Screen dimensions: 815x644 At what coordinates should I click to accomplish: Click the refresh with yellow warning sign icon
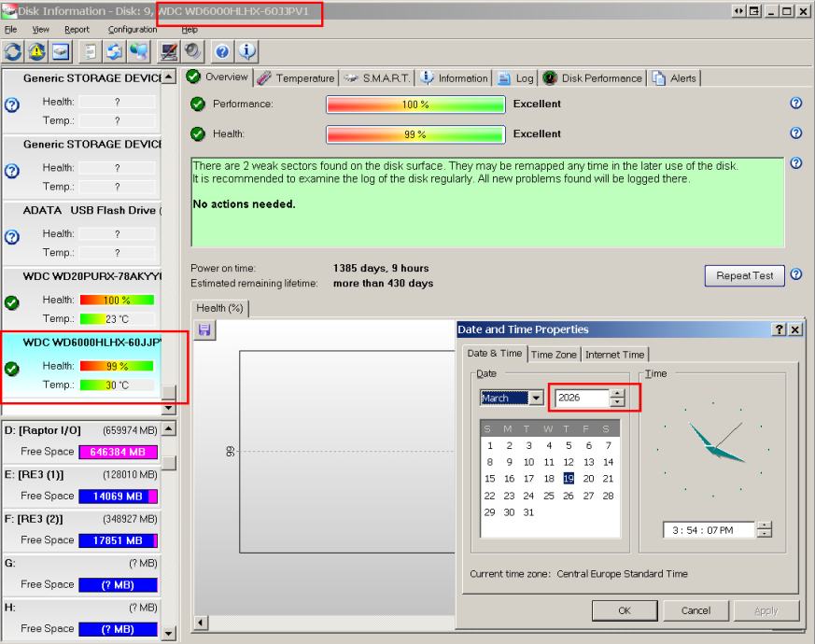coord(37,51)
